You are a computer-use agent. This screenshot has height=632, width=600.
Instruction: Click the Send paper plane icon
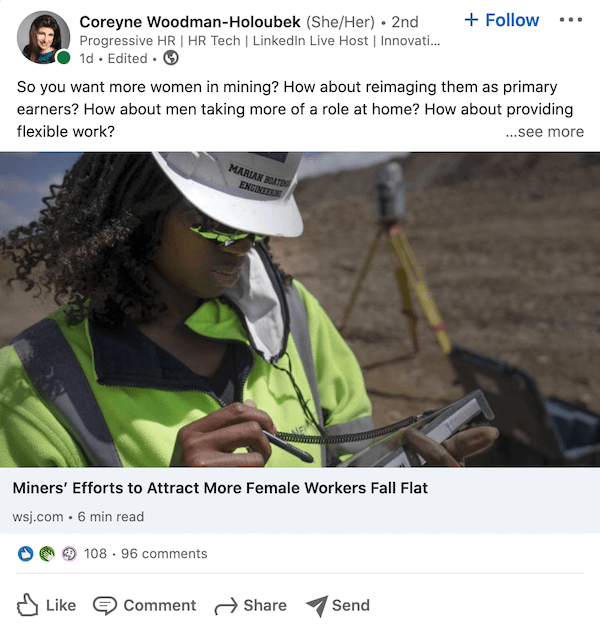click(x=317, y=606)
